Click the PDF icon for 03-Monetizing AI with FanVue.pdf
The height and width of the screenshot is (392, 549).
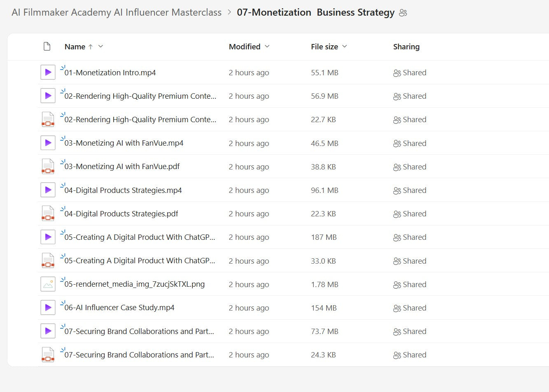coord(48,167)
